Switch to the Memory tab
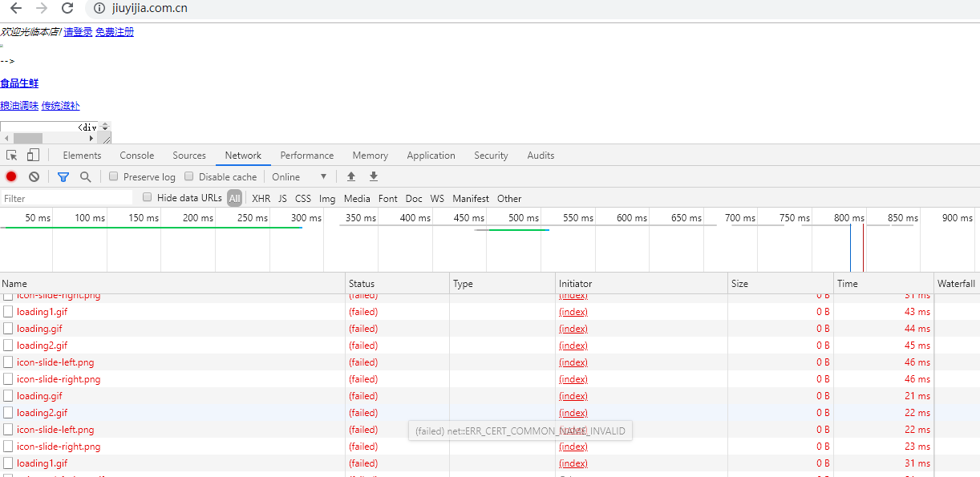 370,156
